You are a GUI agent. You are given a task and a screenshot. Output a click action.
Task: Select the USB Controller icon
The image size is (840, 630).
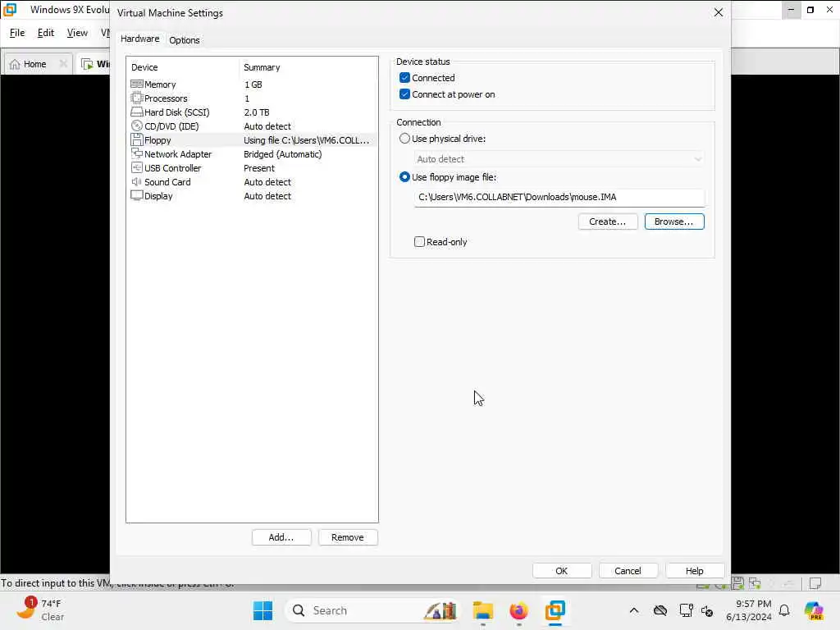pos(137,167)
